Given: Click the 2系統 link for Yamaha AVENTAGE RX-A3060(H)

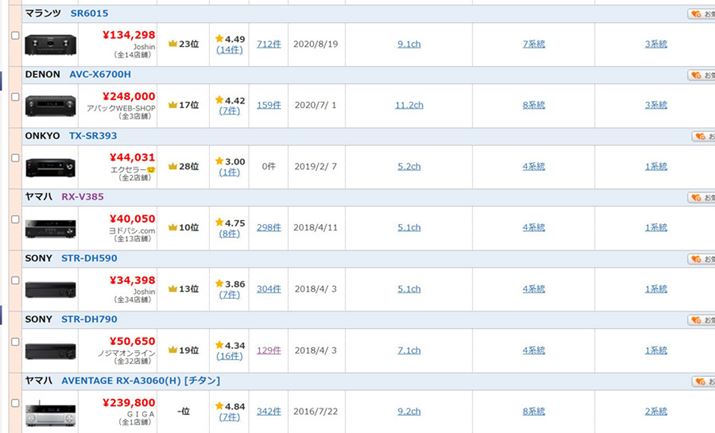Looking at the screenshot, I should tap(656, 411).
